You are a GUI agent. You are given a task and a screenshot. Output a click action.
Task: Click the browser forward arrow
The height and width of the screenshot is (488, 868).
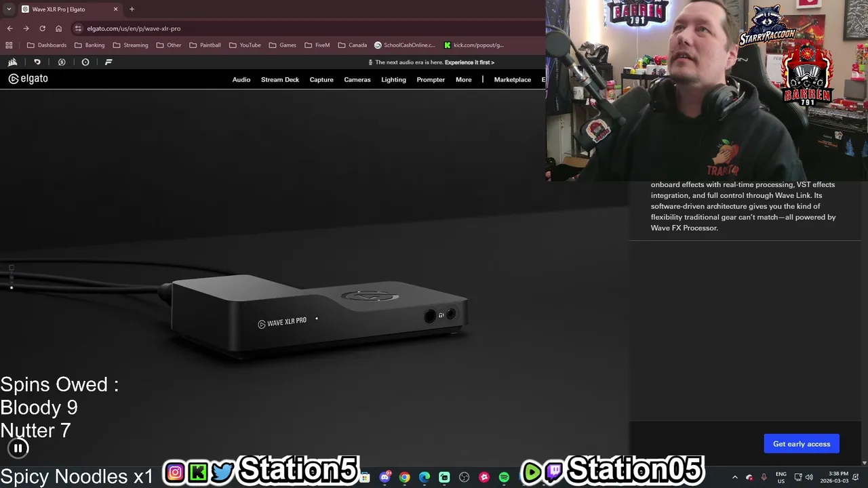click(x=26, y=28)
